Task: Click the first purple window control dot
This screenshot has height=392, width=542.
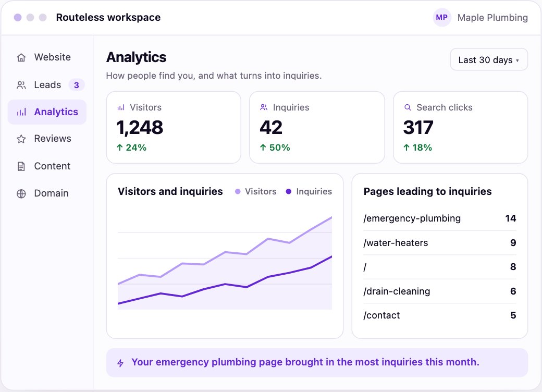Action: (18, 18)
